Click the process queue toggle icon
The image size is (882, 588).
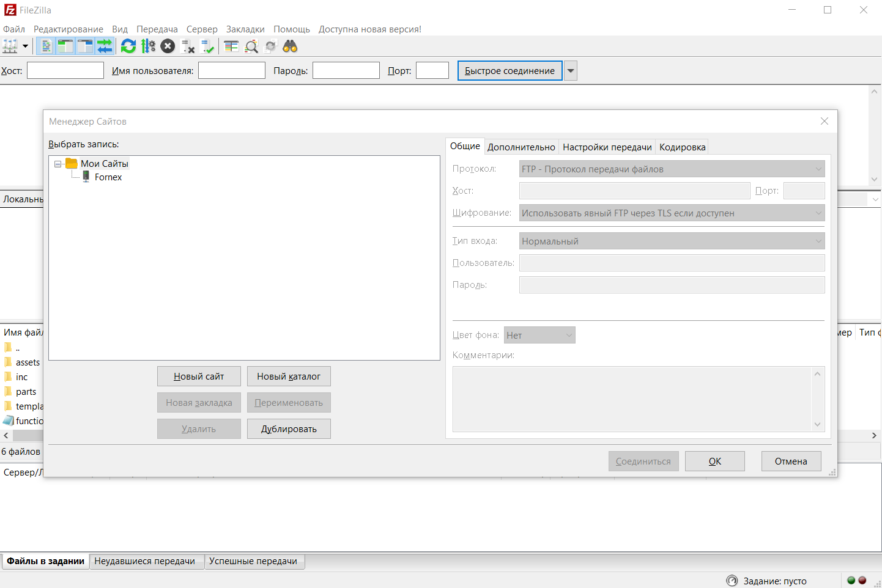148,46
